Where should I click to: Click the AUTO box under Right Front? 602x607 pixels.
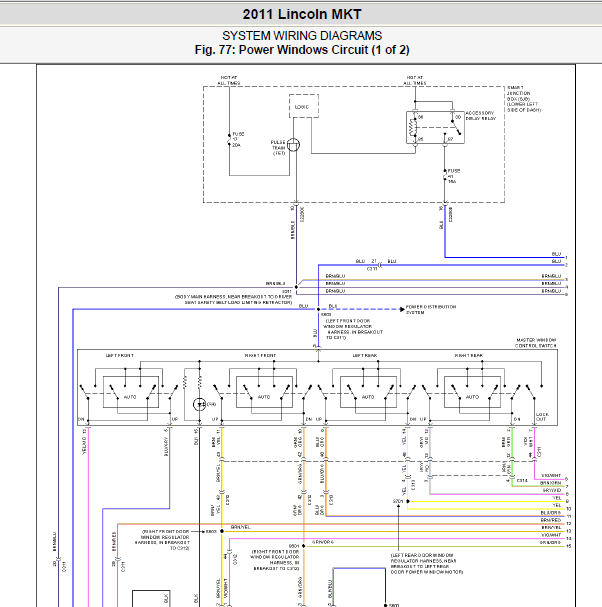[264, 392]
